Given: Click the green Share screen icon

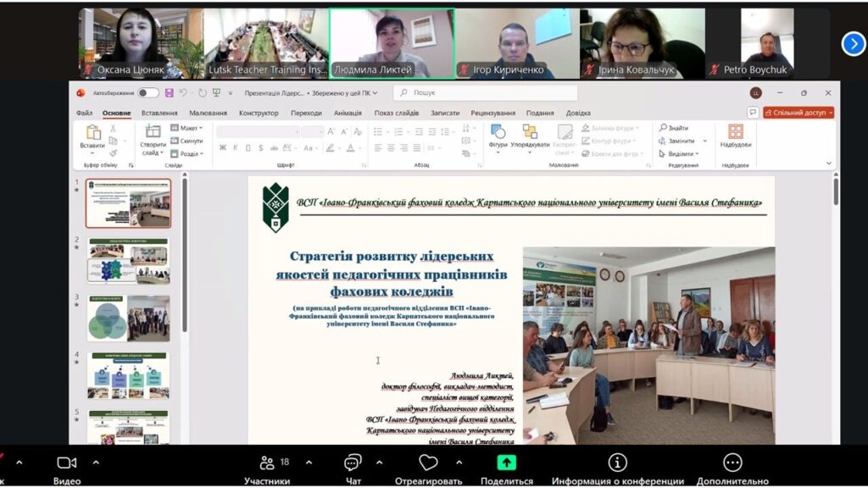Looking at the screenshot, I should [506, 463].
